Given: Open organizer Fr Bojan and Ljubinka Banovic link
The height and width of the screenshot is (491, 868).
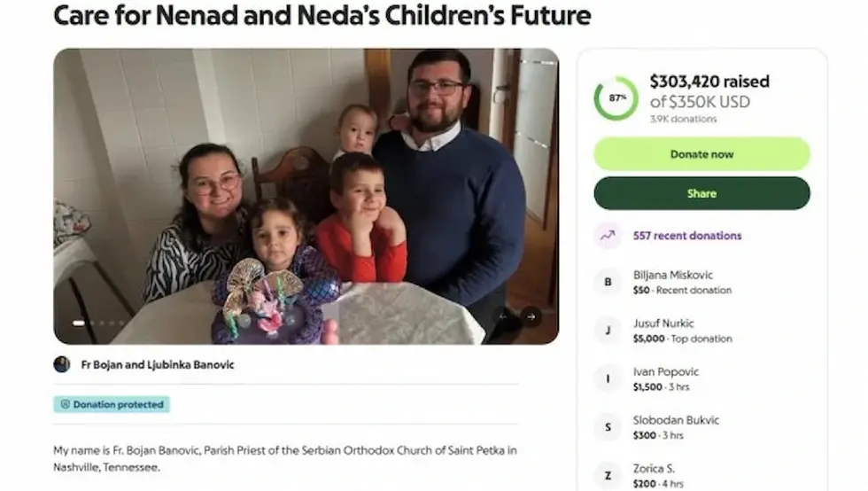Looking at the screenshot, I should point(158,364).
